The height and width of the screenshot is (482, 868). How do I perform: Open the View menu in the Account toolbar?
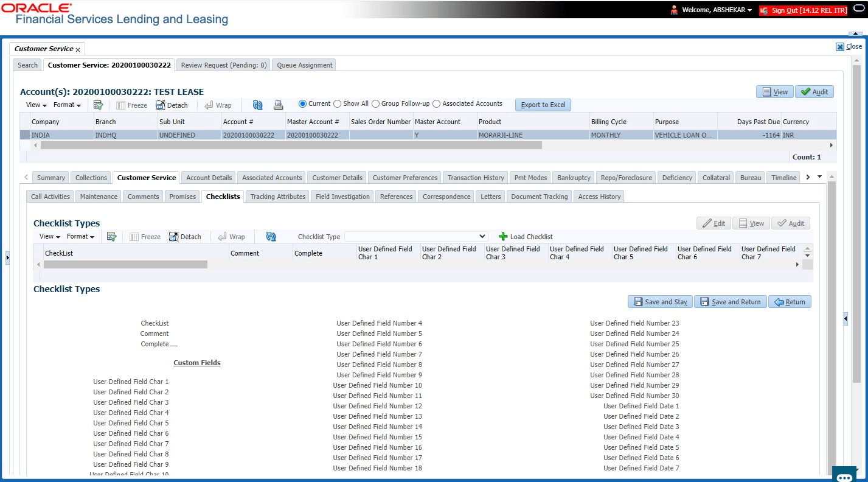click(36, 105)
